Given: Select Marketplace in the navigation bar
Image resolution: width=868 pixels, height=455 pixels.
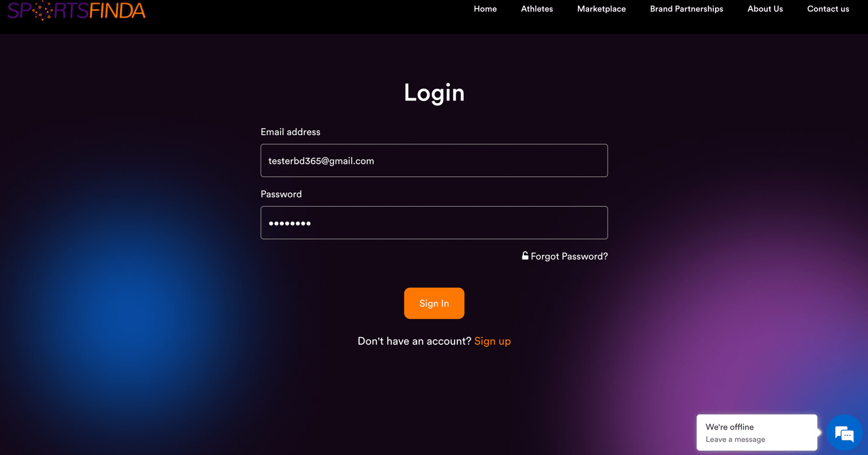Looking at the screenshot, I should point(601,9).
